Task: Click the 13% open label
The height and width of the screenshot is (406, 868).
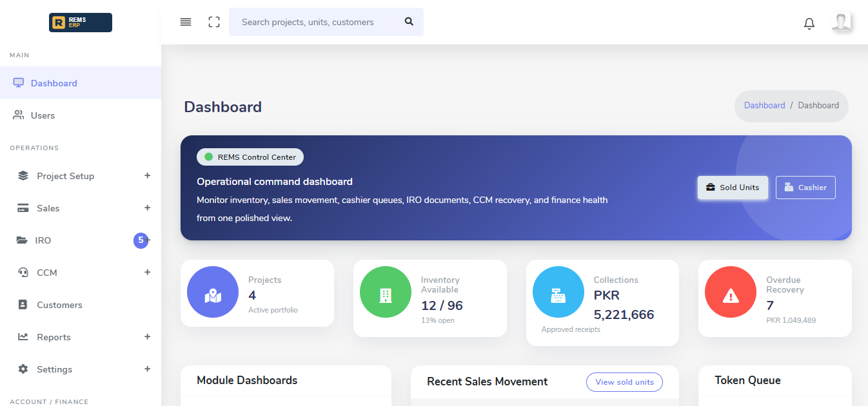Action: tap(438, 320)
